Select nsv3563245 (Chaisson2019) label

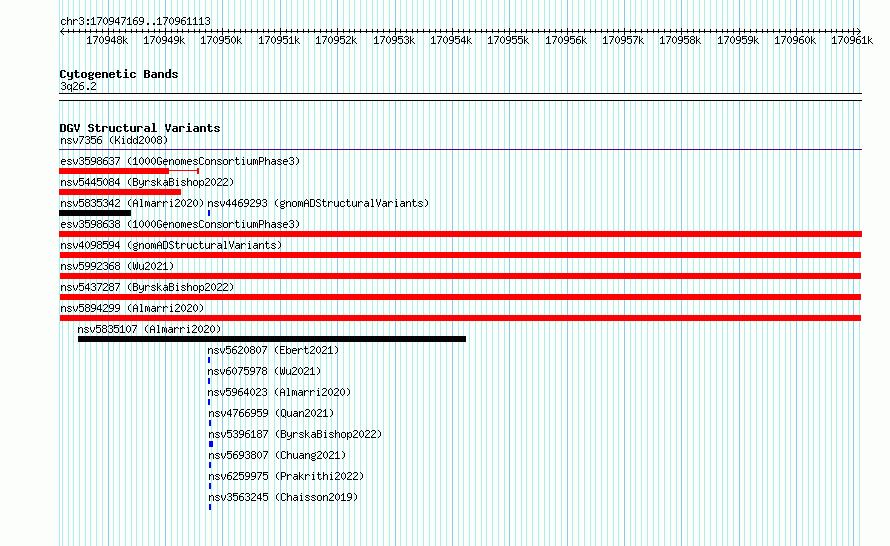(283, 497)
